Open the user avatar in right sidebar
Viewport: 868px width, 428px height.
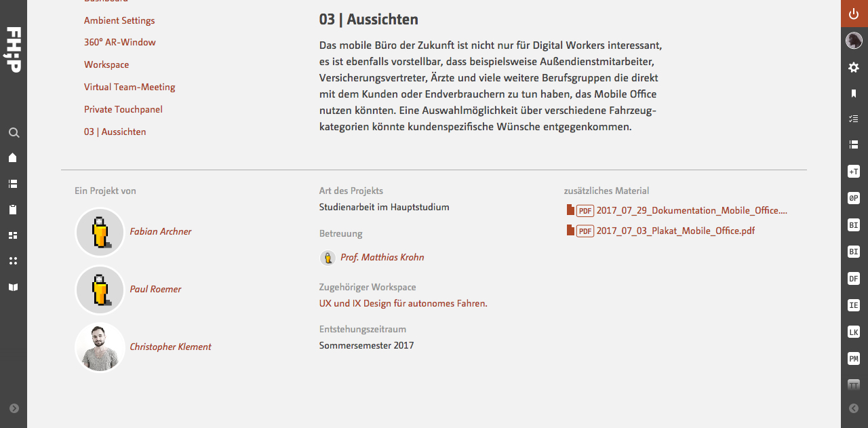(854, 41)
